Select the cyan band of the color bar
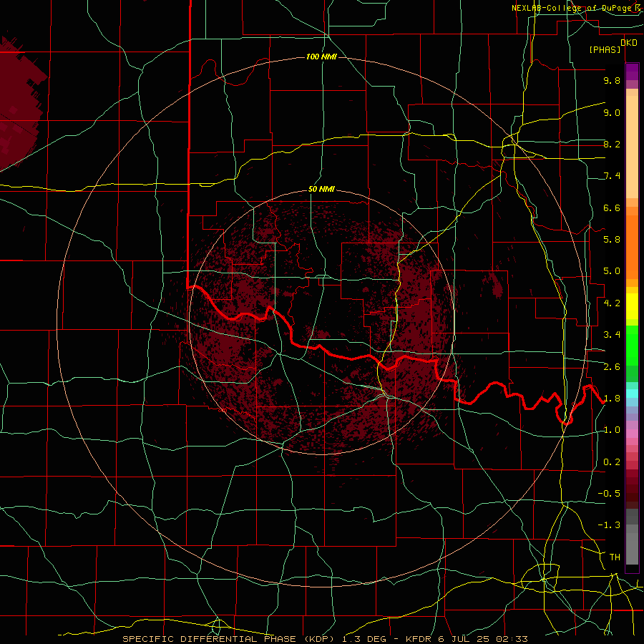This screenshot has height=644, width=644. click(632, 394)
